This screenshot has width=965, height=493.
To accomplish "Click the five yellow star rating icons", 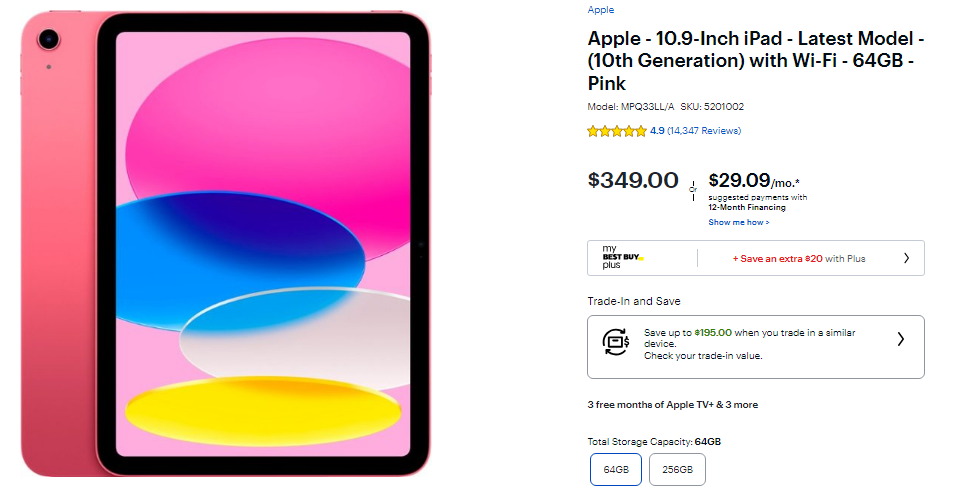I will click(617, 131).
